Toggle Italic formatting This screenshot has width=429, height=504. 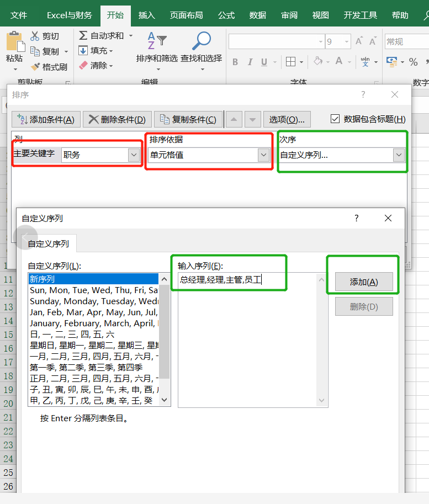tap(250, 62)
